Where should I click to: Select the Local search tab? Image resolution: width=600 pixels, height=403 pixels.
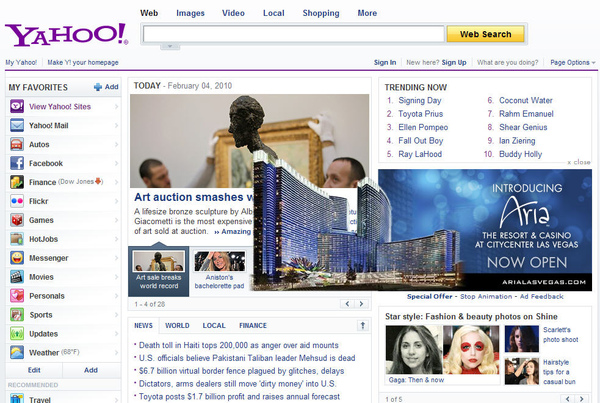[274, 13]
